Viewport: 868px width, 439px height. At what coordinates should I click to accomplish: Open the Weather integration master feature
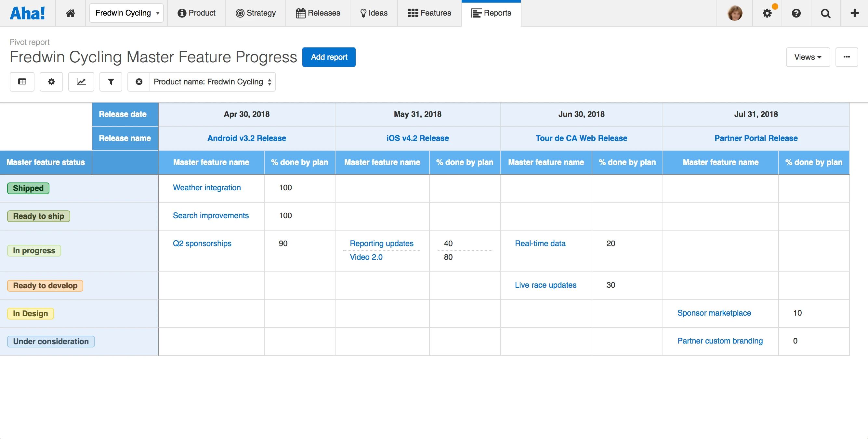[206, 188]
